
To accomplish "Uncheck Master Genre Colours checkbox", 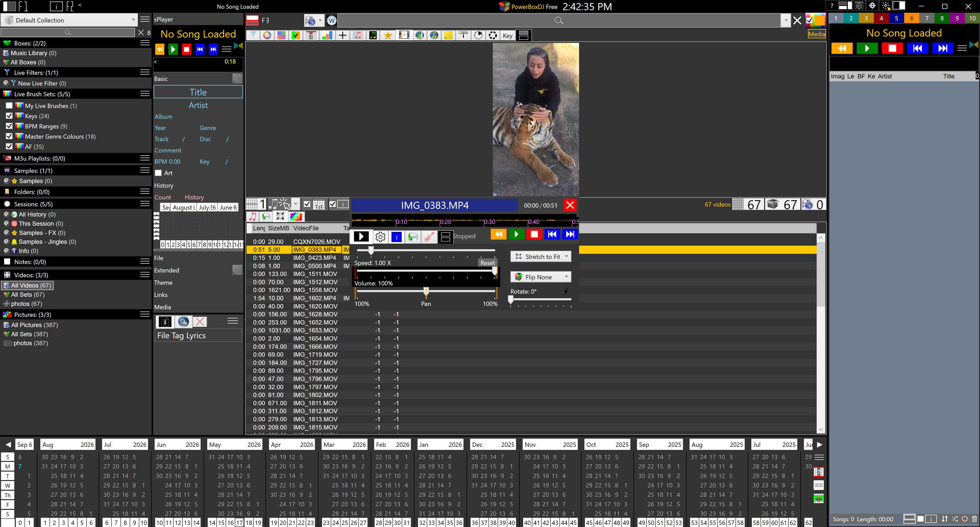I will (x=9, y=136).
